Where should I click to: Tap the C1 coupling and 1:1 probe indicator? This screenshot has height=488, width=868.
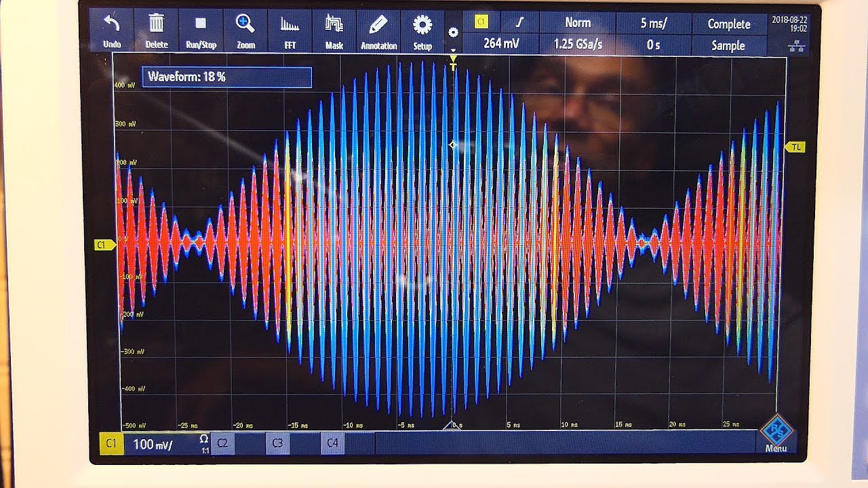tap(204, 445)
